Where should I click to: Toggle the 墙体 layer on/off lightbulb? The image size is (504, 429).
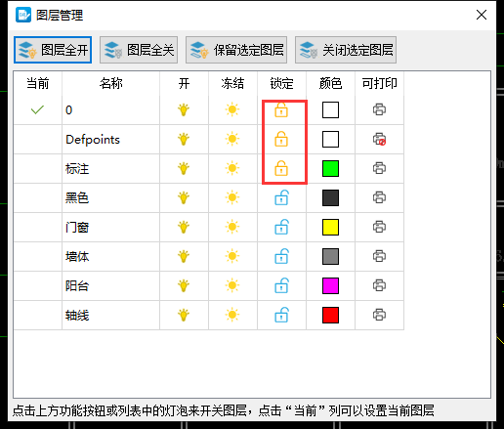tap(184, 256)
